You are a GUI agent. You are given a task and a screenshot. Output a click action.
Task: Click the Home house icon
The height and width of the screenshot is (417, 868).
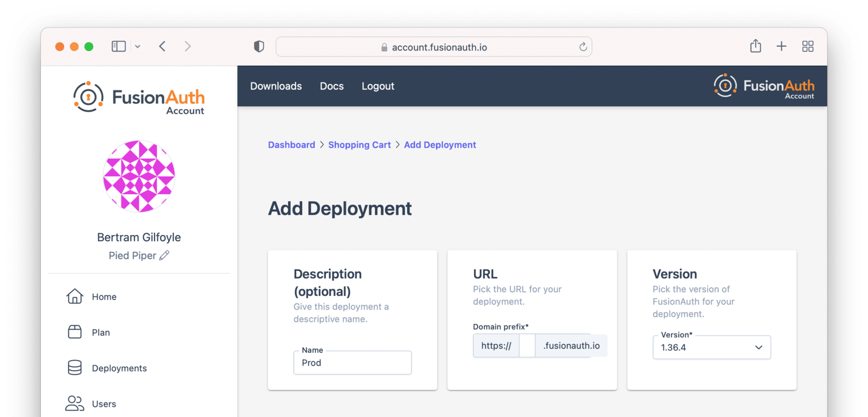click(75, 296)
